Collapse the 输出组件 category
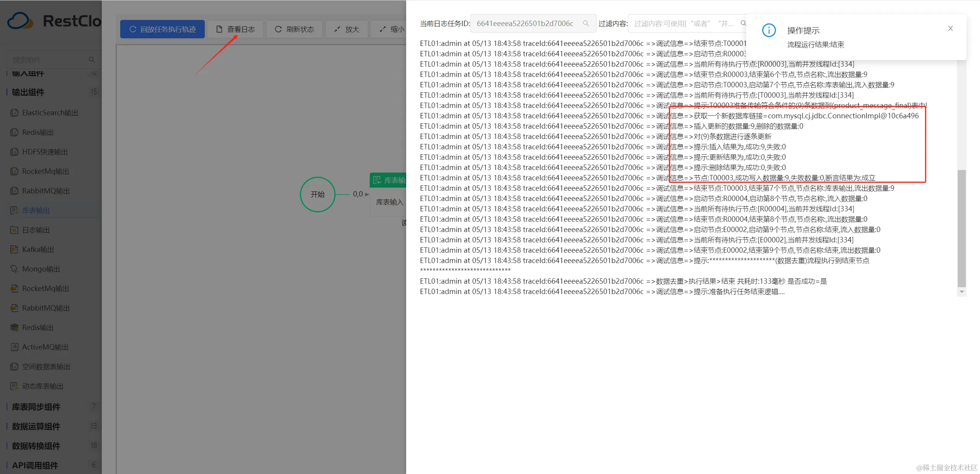 coord(28,92)
